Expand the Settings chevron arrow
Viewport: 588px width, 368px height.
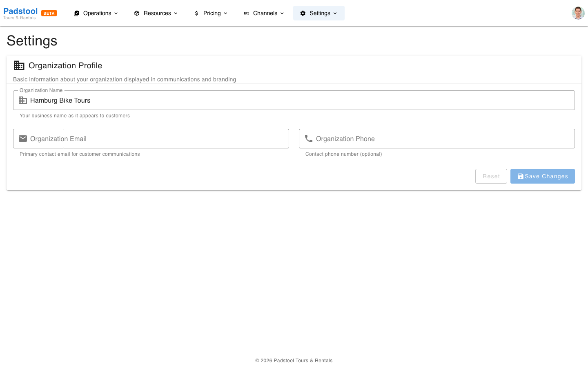[335, 13]
